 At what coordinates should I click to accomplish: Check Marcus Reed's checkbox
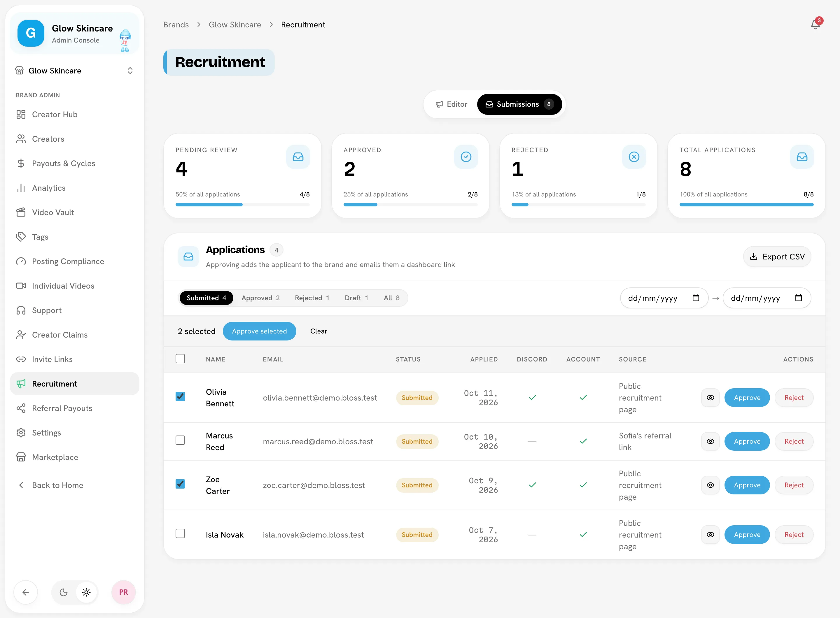click(180, 440)
